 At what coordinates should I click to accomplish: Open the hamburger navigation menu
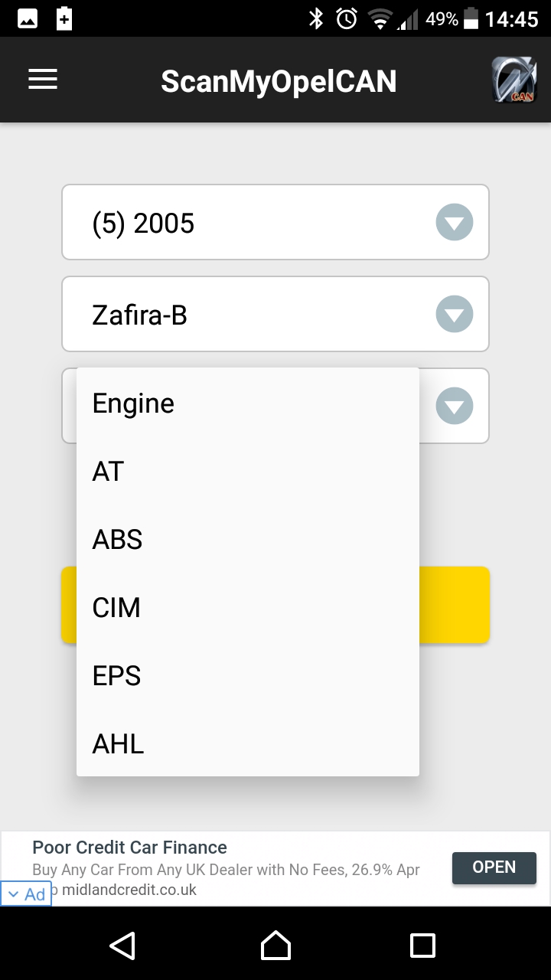(x=43, y=80)
